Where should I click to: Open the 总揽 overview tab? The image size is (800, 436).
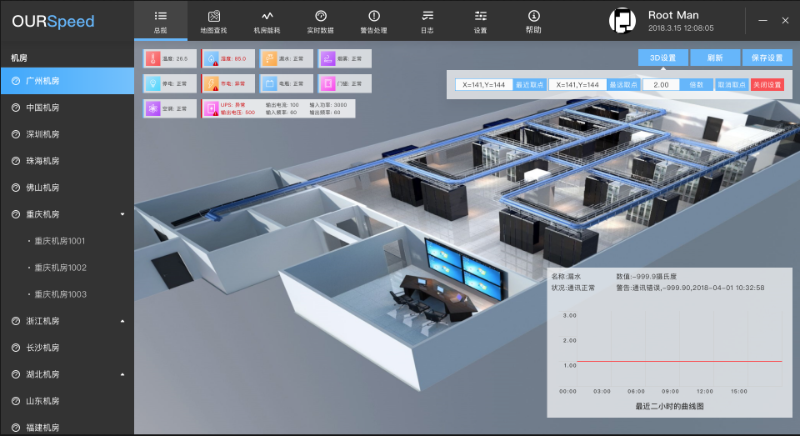click(161, 21)
